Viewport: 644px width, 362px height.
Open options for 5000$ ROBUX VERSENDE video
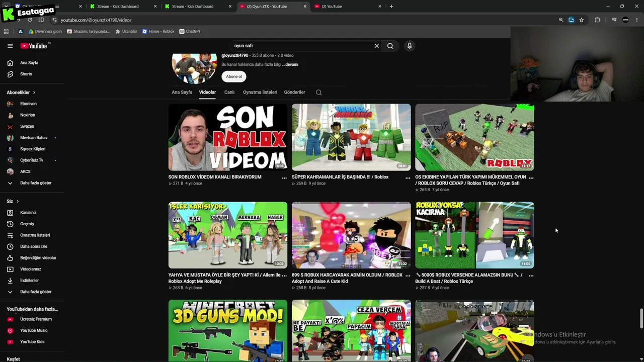pos(531,276)
